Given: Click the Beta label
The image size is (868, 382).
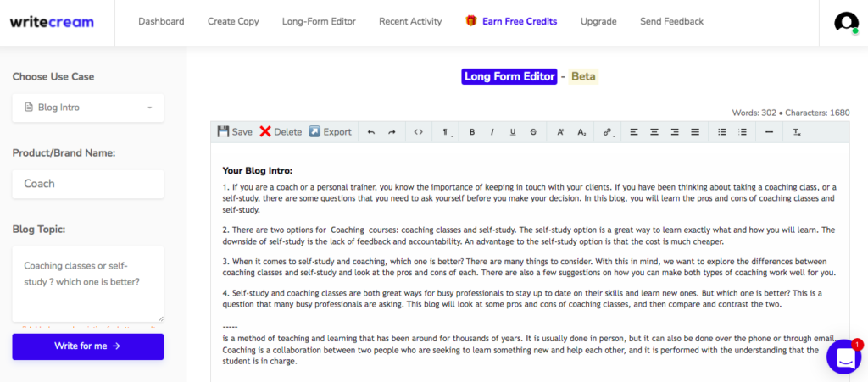Looking at the screenshot, I should pyautogui.click(x=583, y=76).
